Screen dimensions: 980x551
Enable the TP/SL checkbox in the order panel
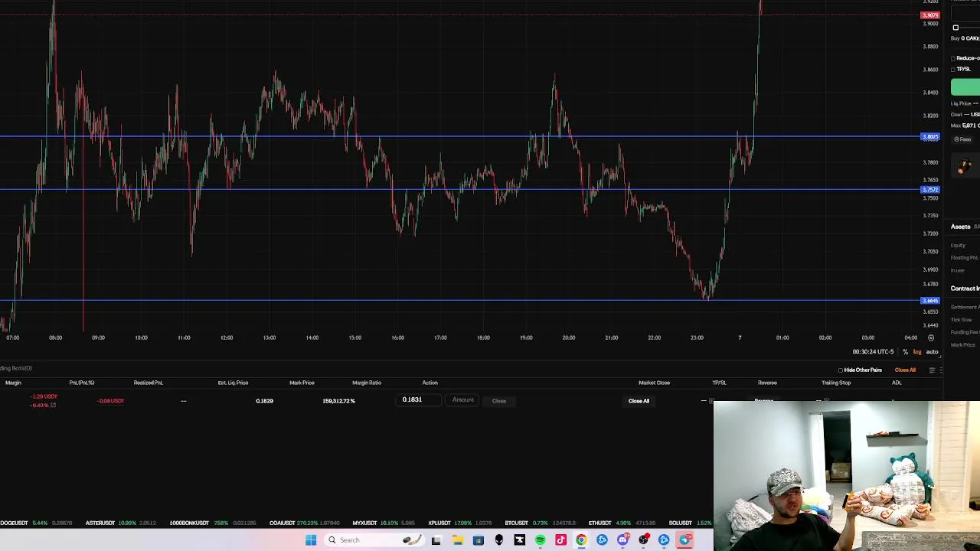(953, 69)
